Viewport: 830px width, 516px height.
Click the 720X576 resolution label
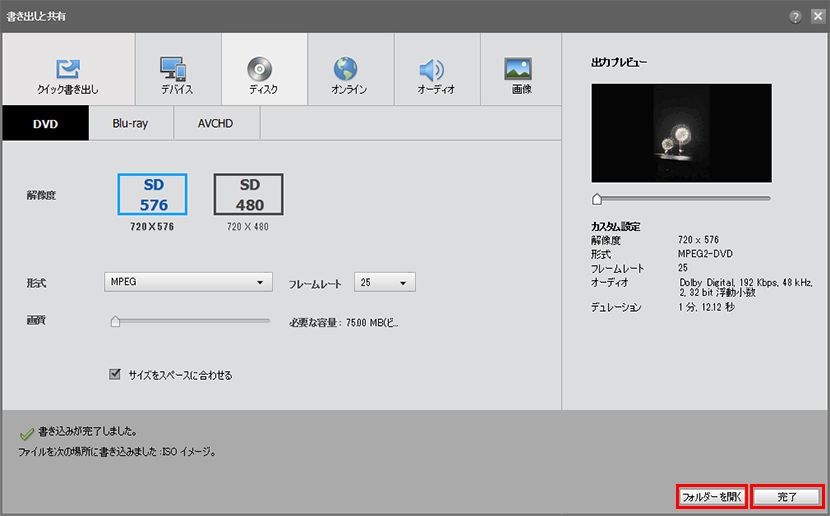(x=152, y=227)
